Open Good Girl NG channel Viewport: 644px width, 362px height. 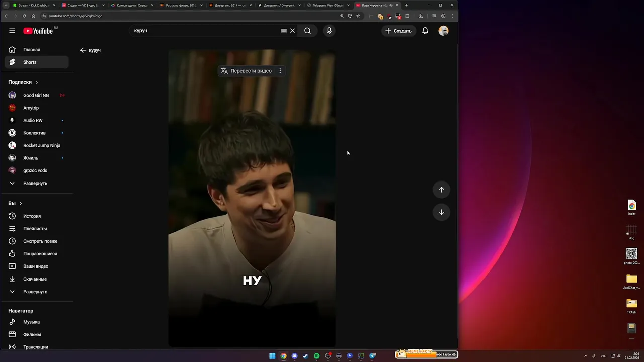click(x=37, y=95)
